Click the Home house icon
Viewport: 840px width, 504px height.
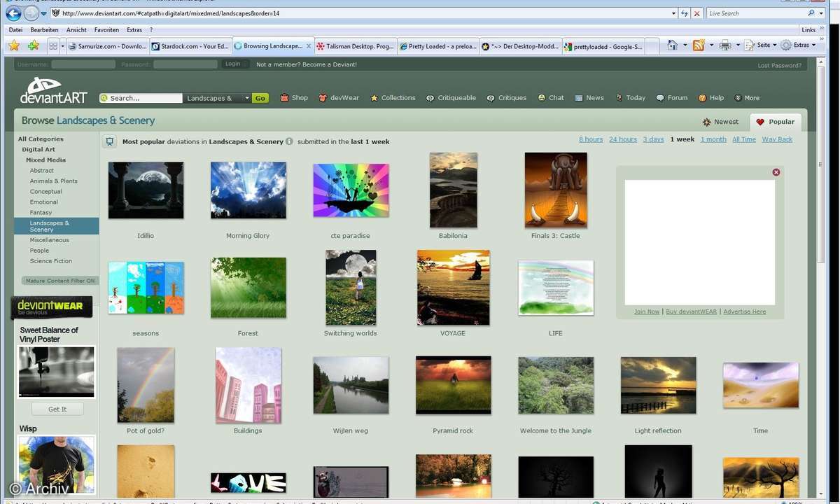tap(672, 45)
